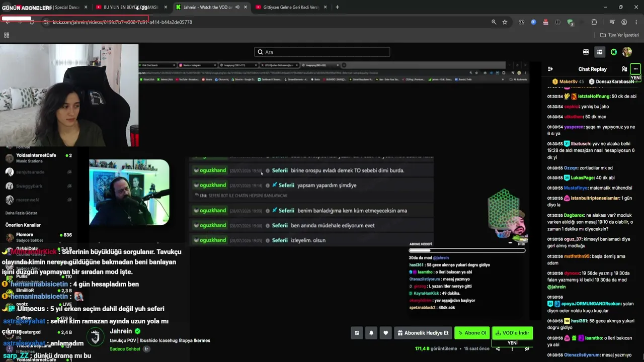The height and width of the screenshot is (362, 644).
Task: Click the translate extension icon
Action: pos(521,22)
